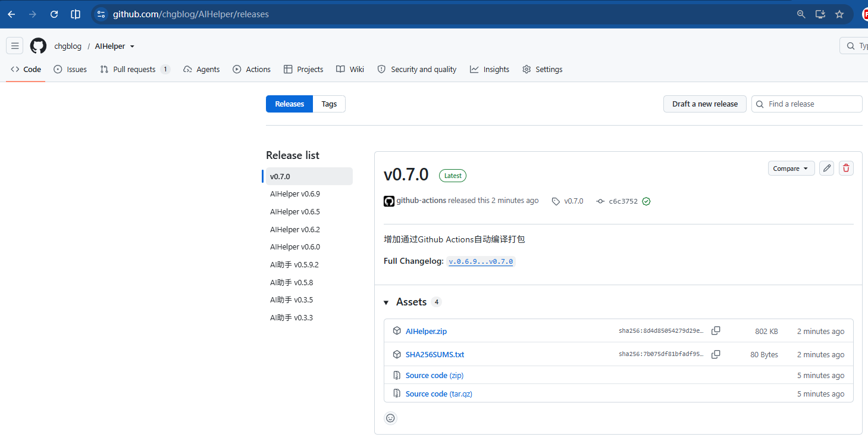Focus the Find a release search field
Image resolution: width=868 pixels, height=440 pixels.
coord(807,104)
